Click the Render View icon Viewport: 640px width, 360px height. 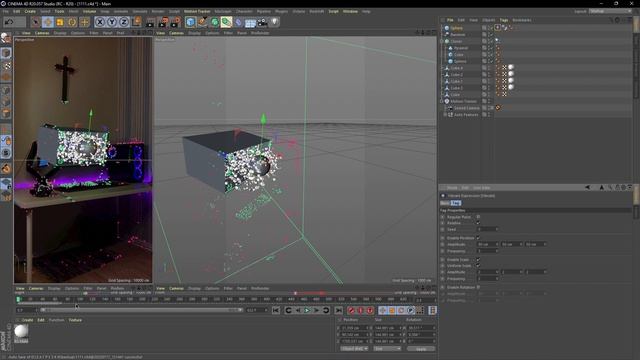(151, 22)
